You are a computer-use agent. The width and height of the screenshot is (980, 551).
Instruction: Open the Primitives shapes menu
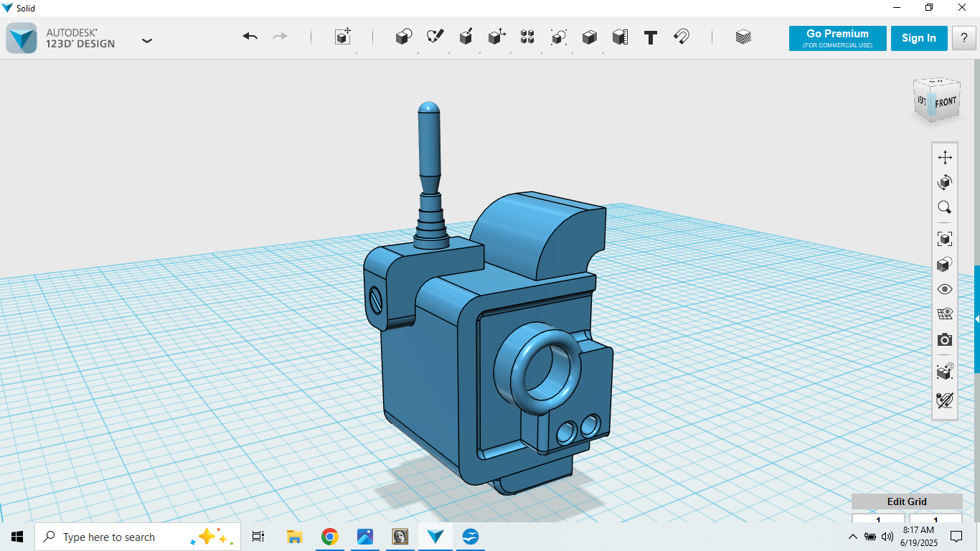pyautogui.click(x=404, y=37)
